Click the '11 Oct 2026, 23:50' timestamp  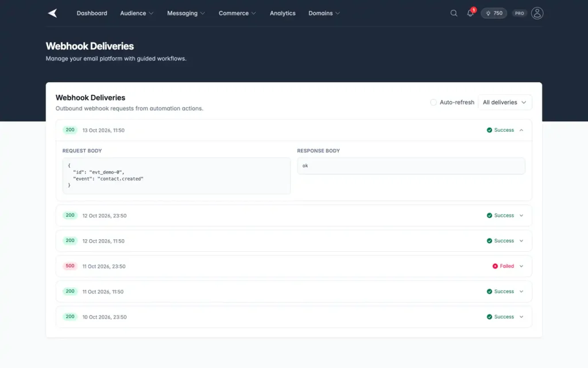[x=104, y=266]
